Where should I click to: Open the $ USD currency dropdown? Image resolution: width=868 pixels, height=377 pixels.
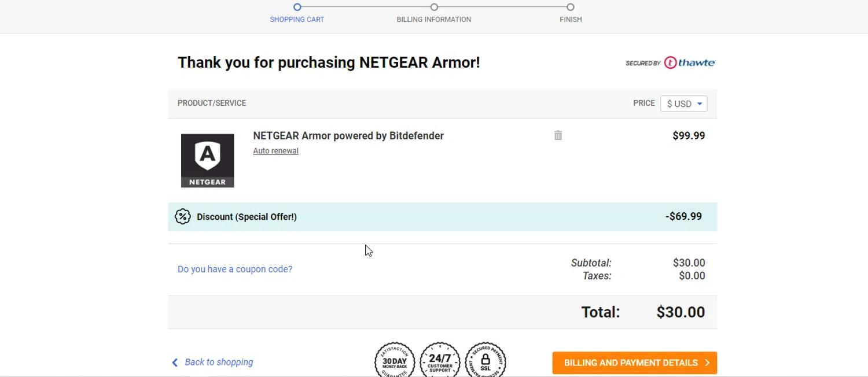[683, 104]
